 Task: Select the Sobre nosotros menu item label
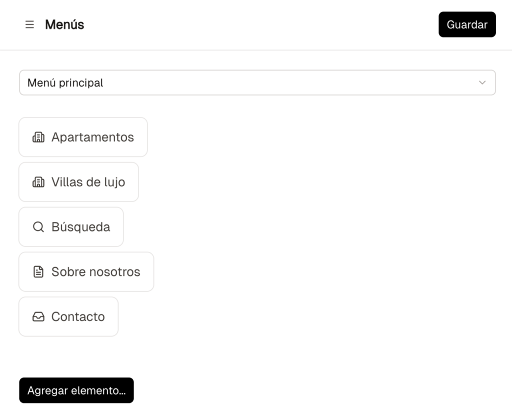[95, 272]
